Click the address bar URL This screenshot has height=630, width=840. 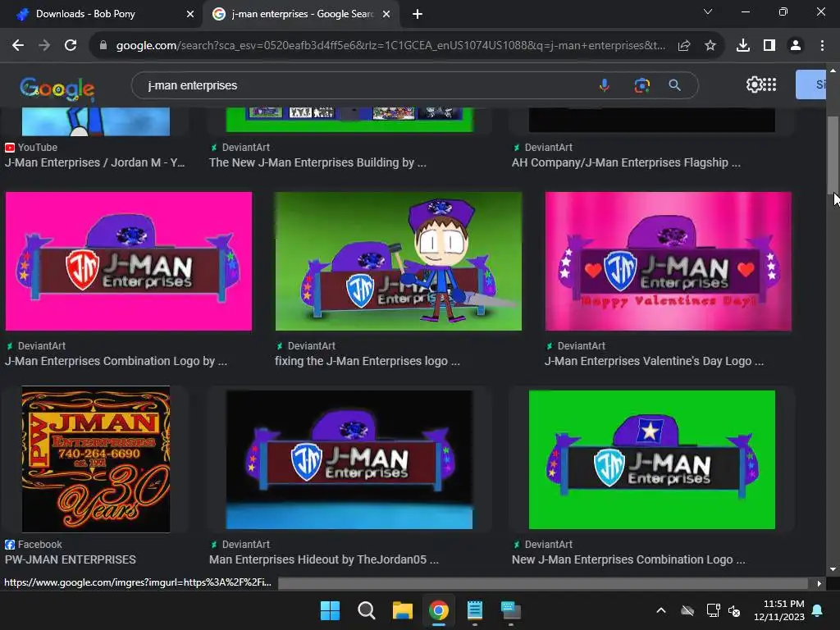point(390,46)
